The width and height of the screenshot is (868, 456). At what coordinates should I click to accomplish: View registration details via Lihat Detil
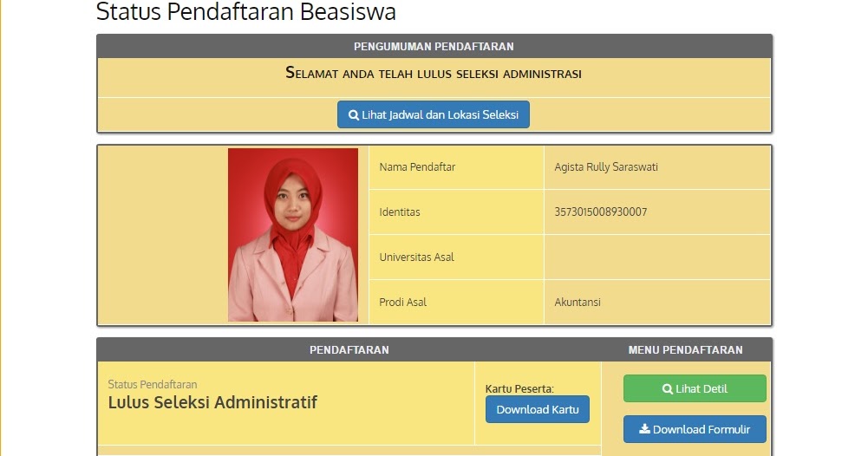point(695,388)
